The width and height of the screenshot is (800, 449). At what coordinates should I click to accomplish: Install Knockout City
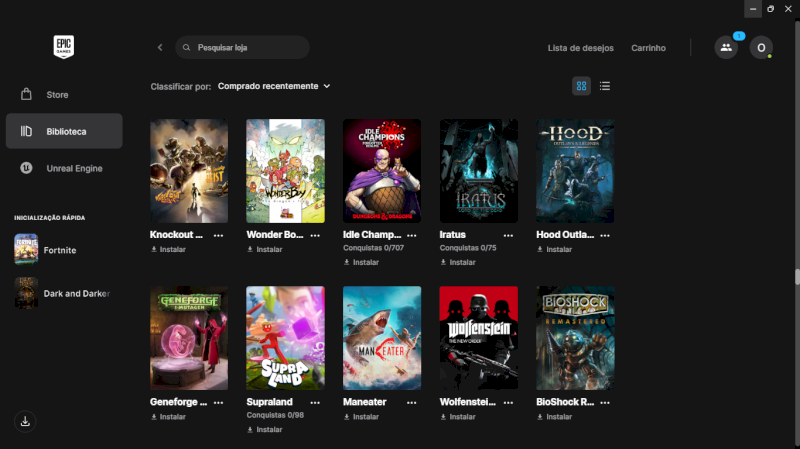(168, 250)
